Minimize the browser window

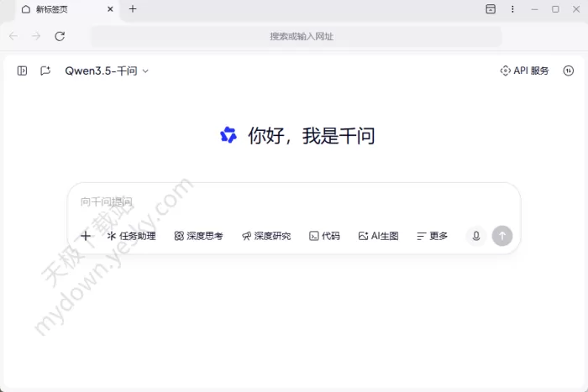[x=534, y=9]
